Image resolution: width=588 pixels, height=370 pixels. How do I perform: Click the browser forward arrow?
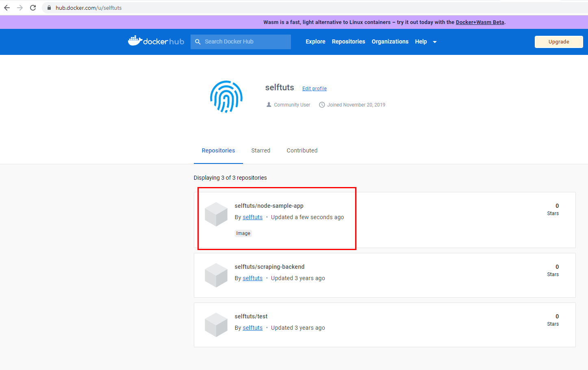pyautogui.click(x=20, y=8)
